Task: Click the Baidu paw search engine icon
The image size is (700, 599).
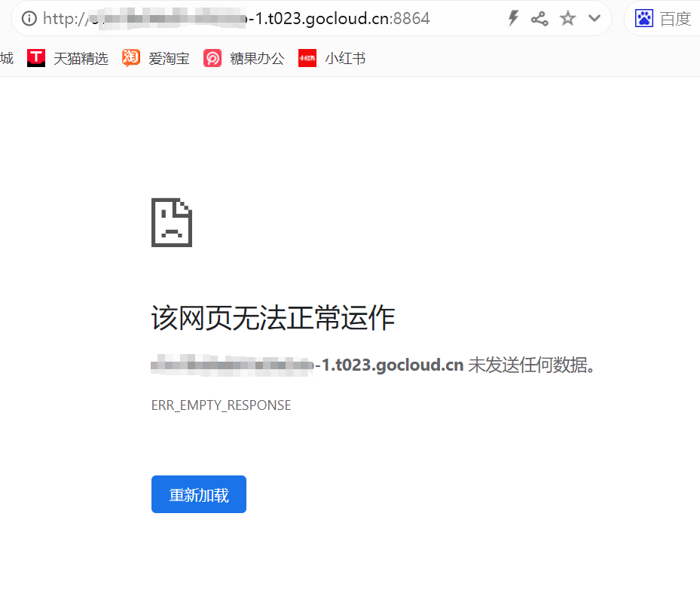Action: tap(644, 19)
